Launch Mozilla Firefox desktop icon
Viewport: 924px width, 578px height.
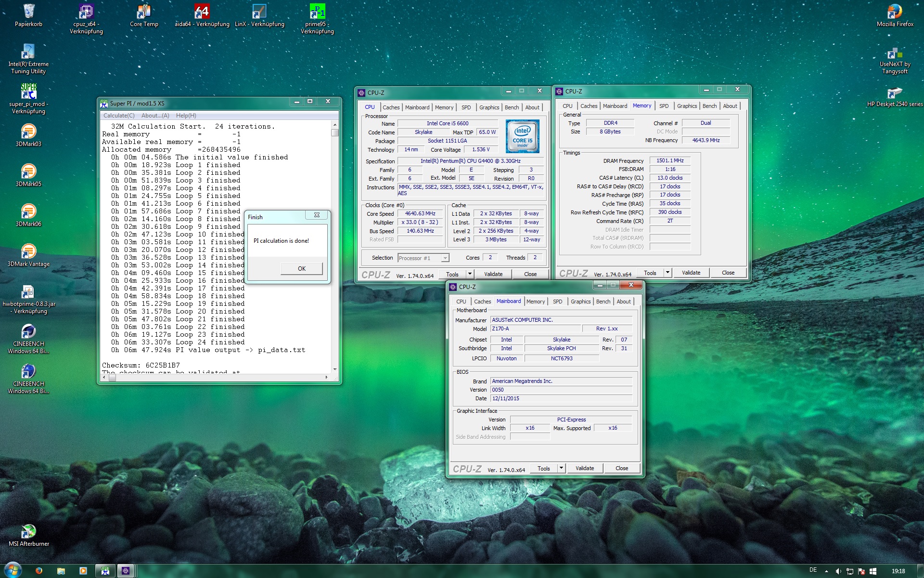point(895,15)
